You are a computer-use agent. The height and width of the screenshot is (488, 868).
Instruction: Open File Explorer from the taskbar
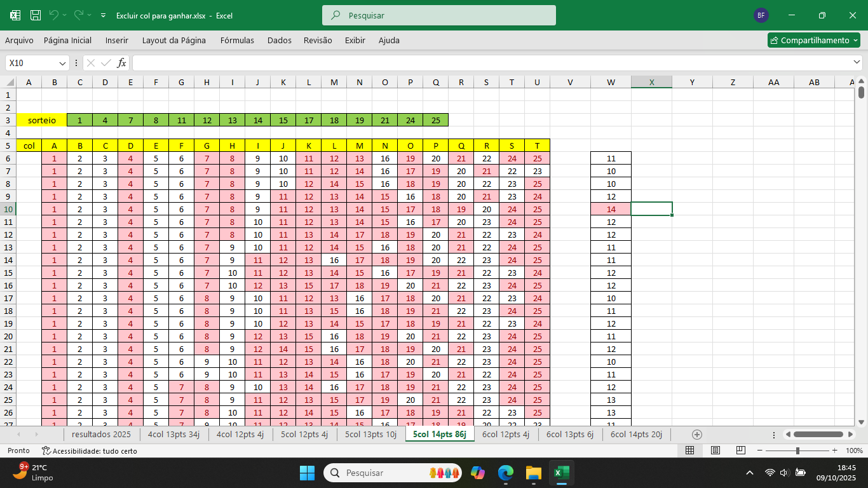(533, 473)
